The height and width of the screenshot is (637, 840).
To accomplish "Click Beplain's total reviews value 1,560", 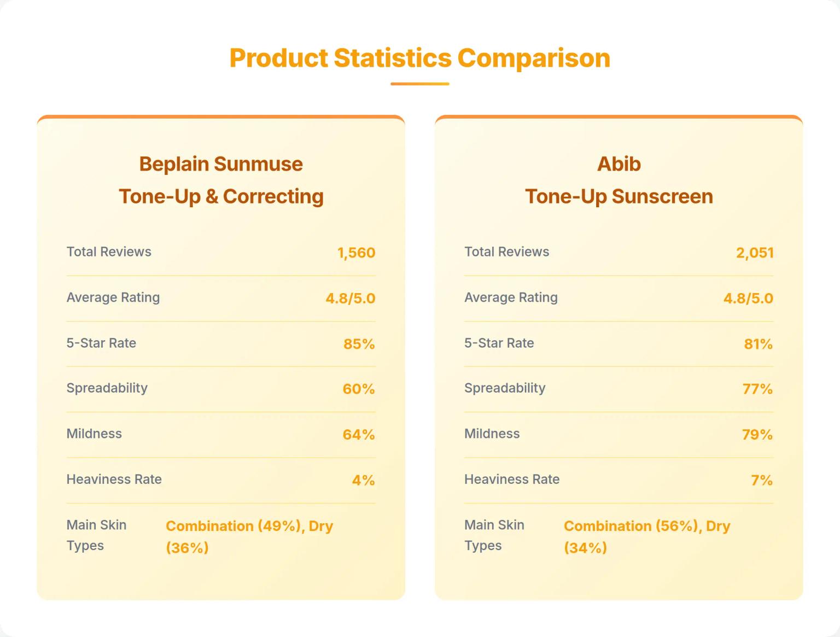I will coord(356,253).
